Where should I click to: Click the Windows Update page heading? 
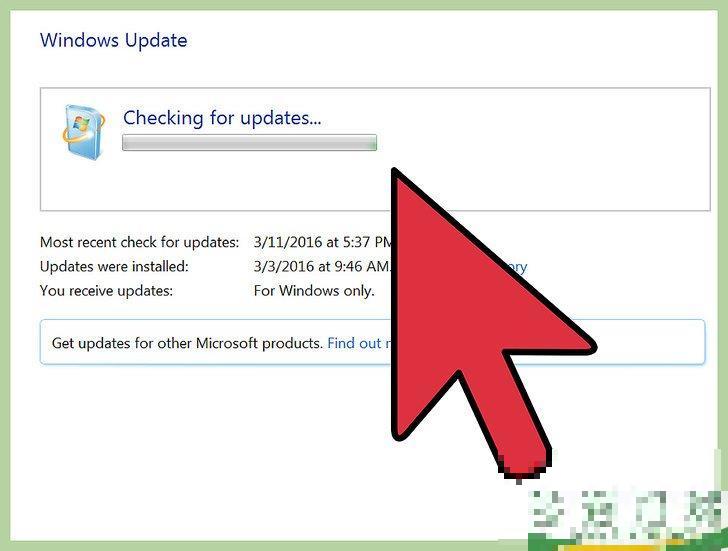(114, 40)
